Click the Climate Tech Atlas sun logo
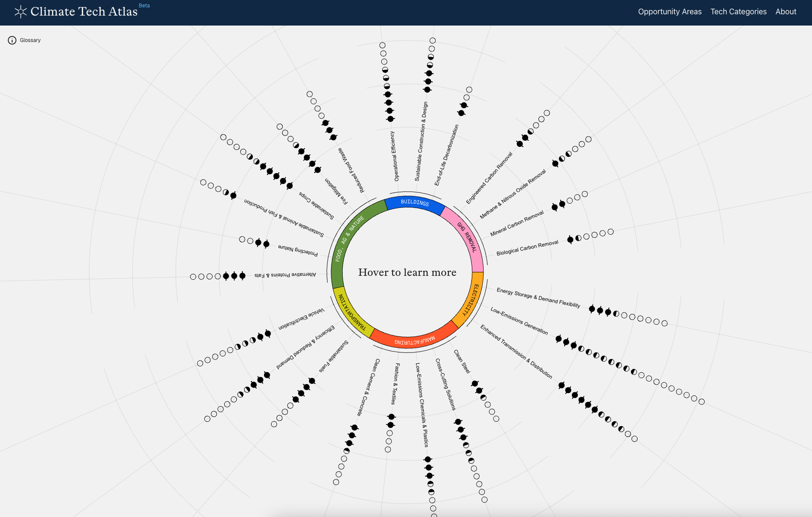Image resolution: width=812 pixels, height=517 pixels. coord(20,12)
